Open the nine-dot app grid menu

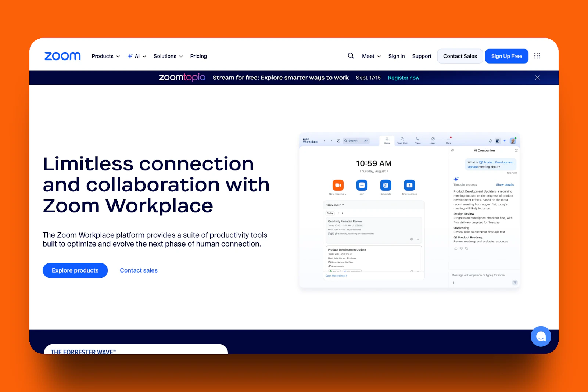(537, 56)
